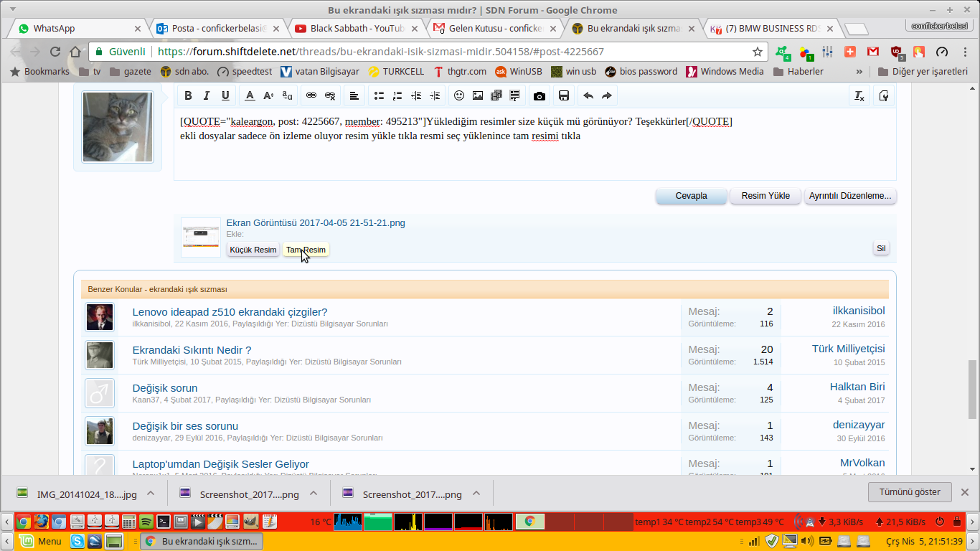
Task: Open the TURKCELL bookmark
Action: (396, 71)
